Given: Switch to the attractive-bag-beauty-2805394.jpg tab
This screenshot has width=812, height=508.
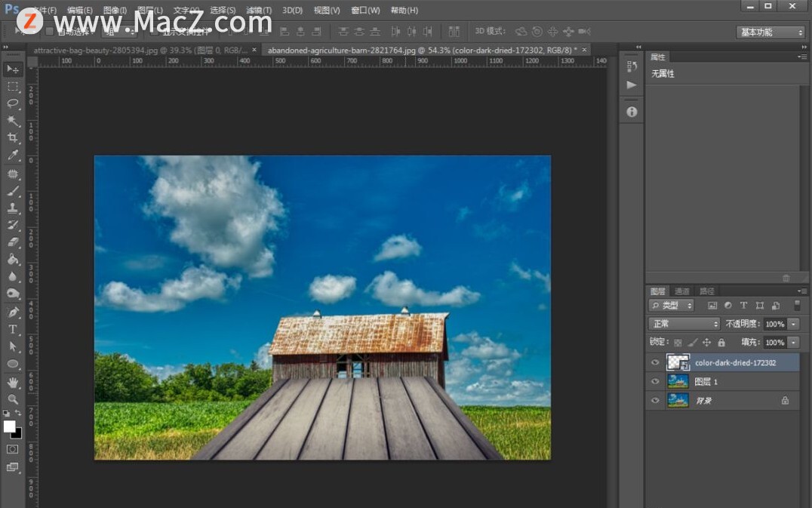Looking at the screenshot, I should pos(140,51).
